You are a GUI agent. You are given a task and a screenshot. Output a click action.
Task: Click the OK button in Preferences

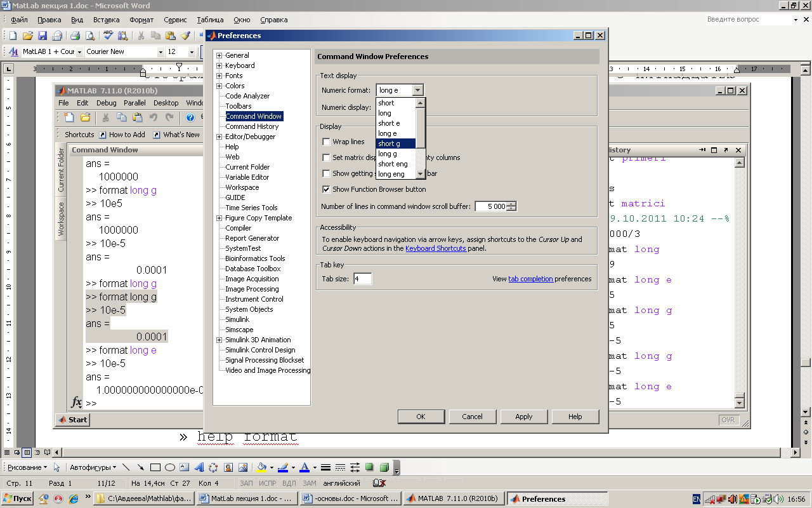point(421,417)
